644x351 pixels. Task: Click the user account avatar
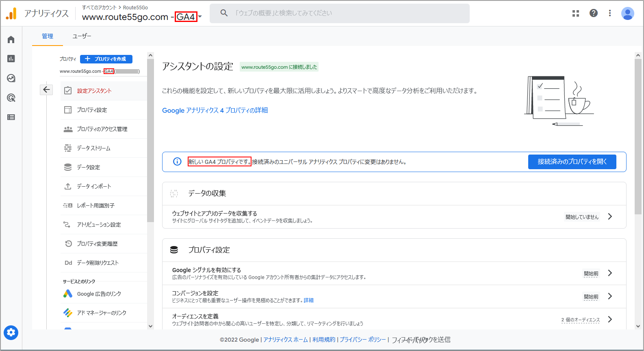click(628, 13)
